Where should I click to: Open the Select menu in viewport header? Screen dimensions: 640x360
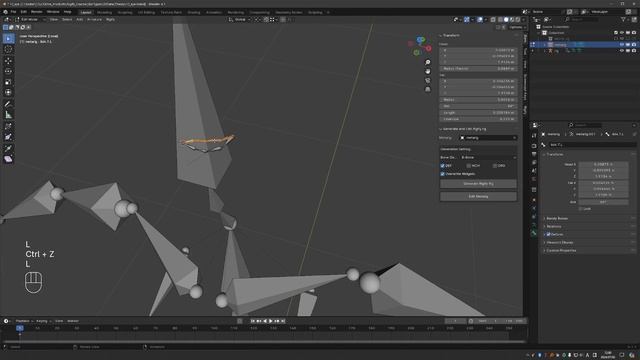pos(67,19)
